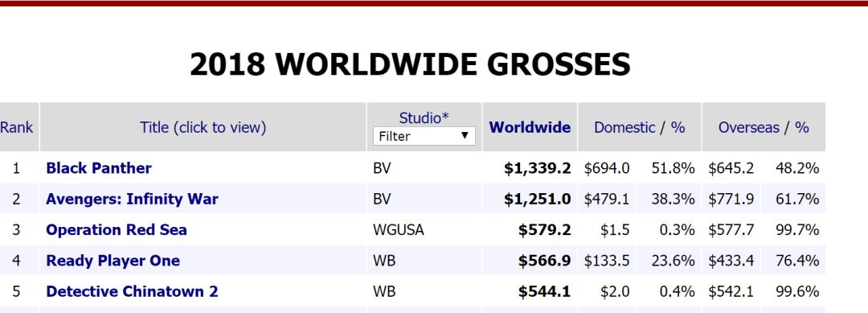Viewport: 868px width, 313px height.
Task: Click the WGUSA studio cell
Action: (x=399, y=230)
